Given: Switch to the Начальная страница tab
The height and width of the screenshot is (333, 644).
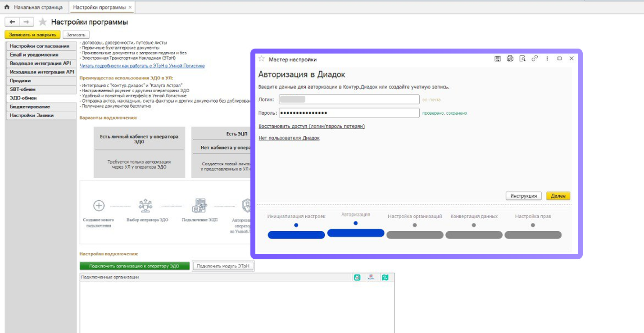Looking at the screenshot, I should click(35, 8).
